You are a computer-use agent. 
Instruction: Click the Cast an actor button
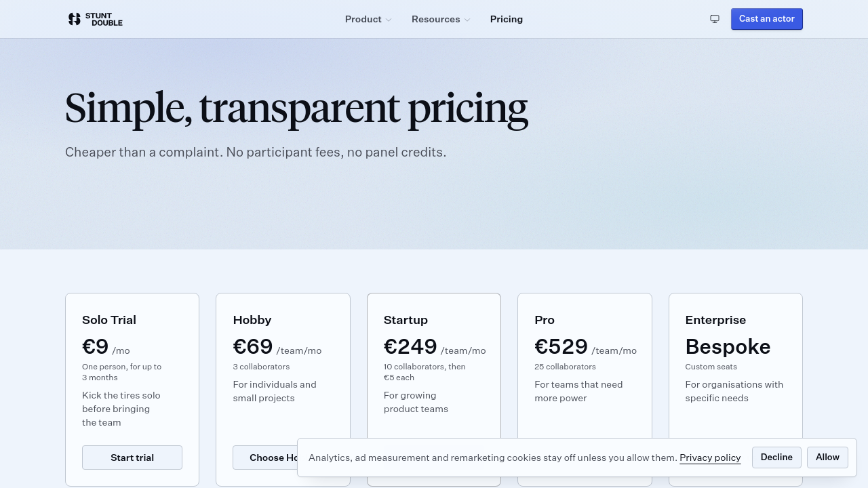767,19
